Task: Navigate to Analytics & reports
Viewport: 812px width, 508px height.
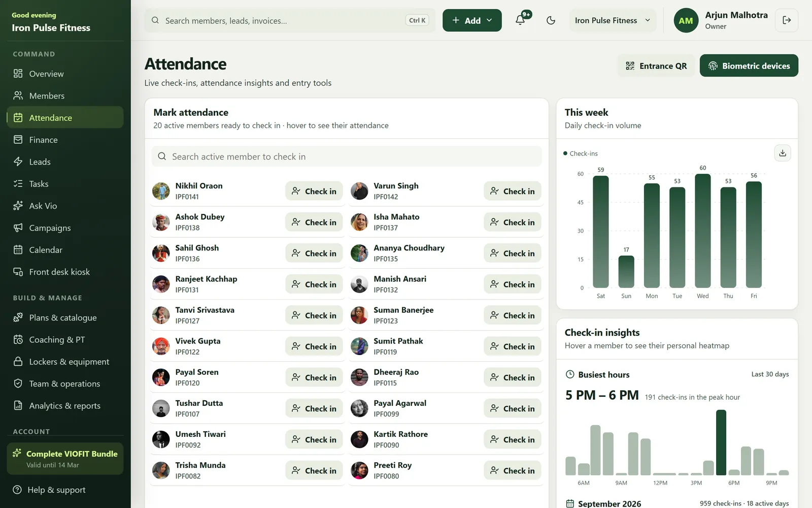Action: click(x=65, y=405)
